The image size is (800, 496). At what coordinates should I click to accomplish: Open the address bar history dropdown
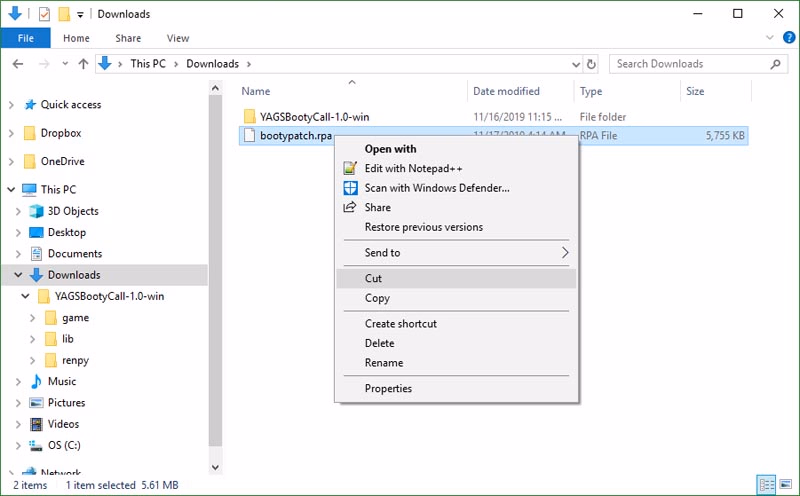572,64
